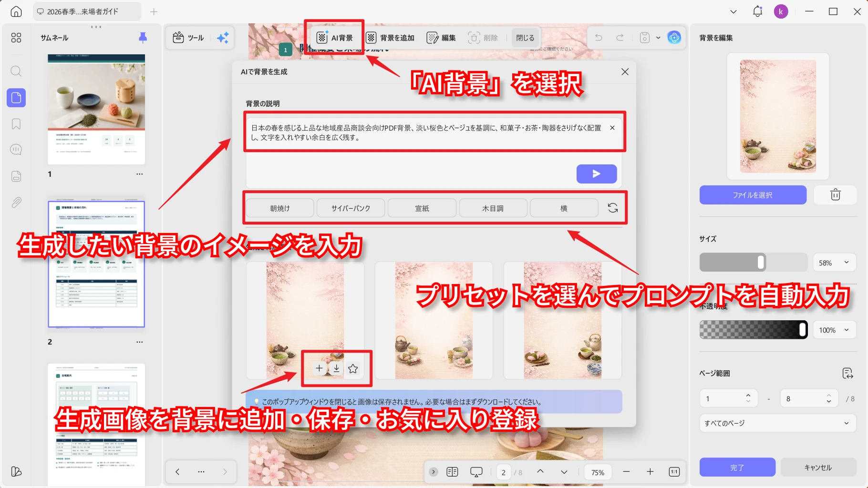This screenshot has height=488, width=868.
Task: Open two-page reading view icon
Action: click(452, 472)
